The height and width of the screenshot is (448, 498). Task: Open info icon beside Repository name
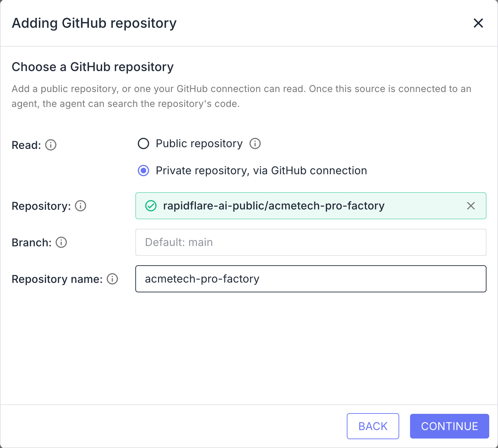112,279
